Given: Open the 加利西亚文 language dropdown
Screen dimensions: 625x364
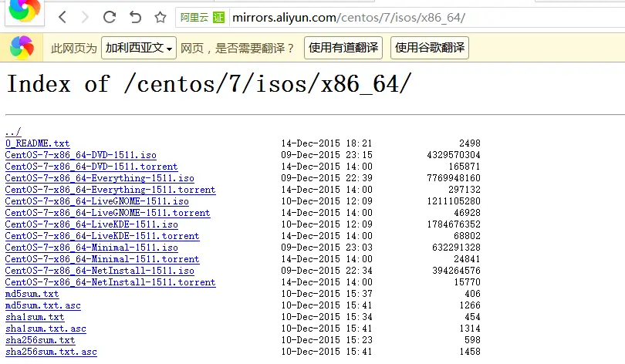Looking at the screenshot, I should click(139, 48).
